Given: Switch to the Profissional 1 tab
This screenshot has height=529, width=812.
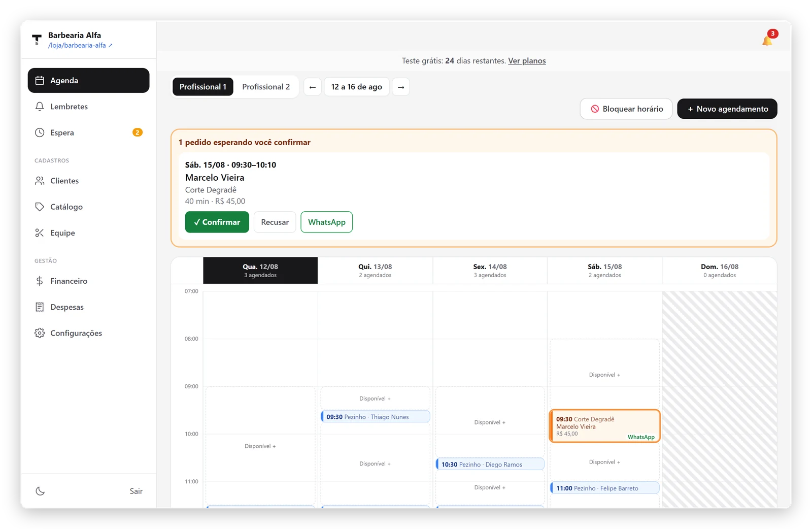Looking at the screenshot, I should [x=203, y=87].
